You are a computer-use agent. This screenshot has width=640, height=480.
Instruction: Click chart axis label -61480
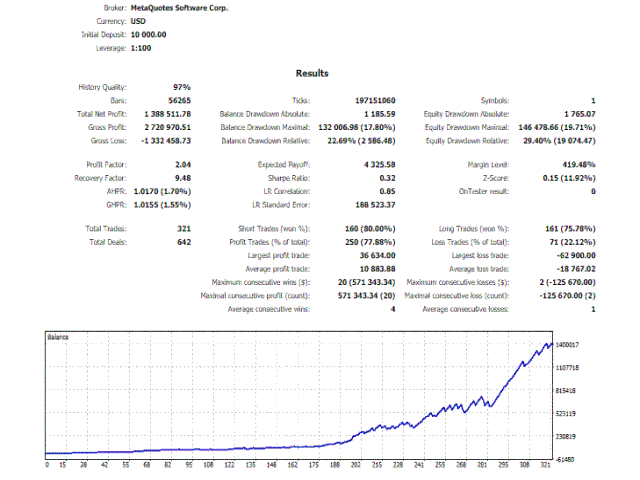click(565, 460)
